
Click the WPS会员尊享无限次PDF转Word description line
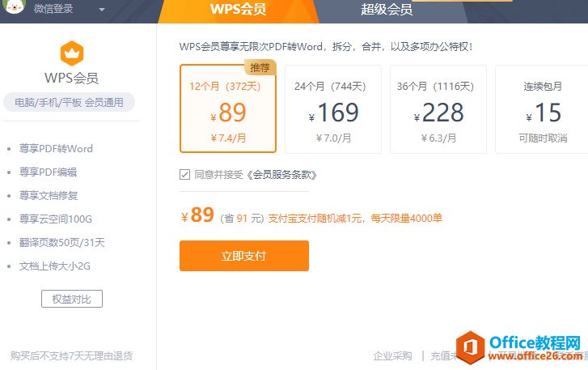coord(326,46)
